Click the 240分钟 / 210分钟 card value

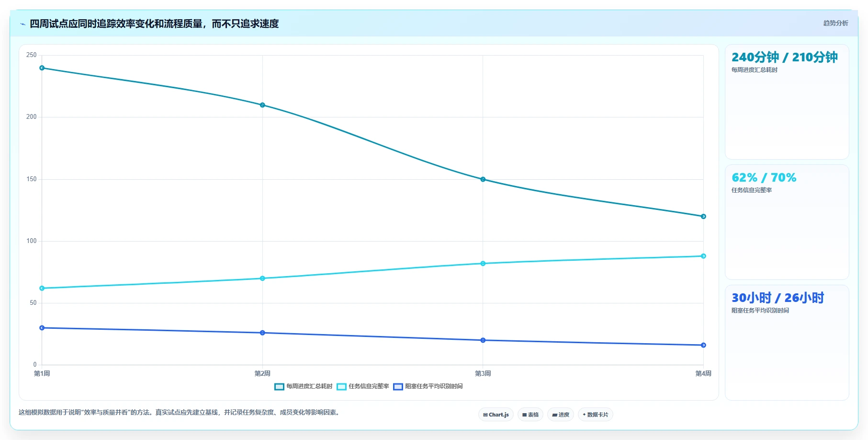click(784, 57)
